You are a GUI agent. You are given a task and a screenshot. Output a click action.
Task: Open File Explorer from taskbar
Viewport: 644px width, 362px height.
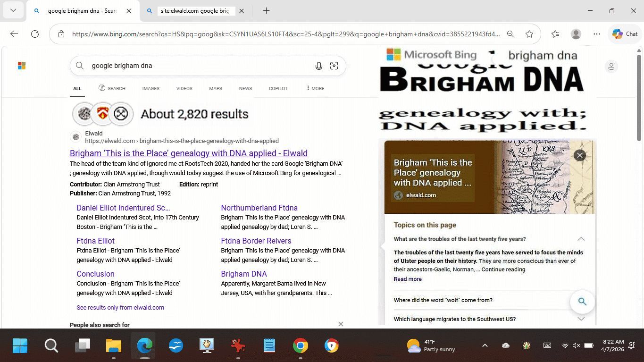pos(114,346)
